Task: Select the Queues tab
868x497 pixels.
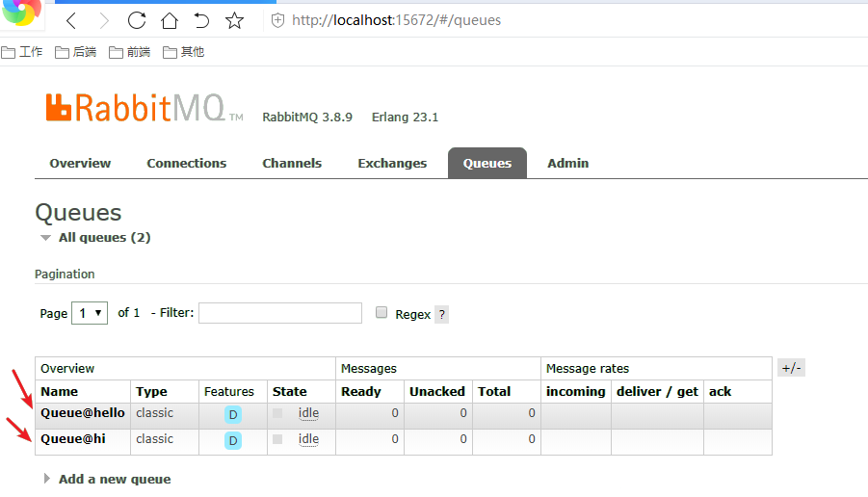Action: 487,164
